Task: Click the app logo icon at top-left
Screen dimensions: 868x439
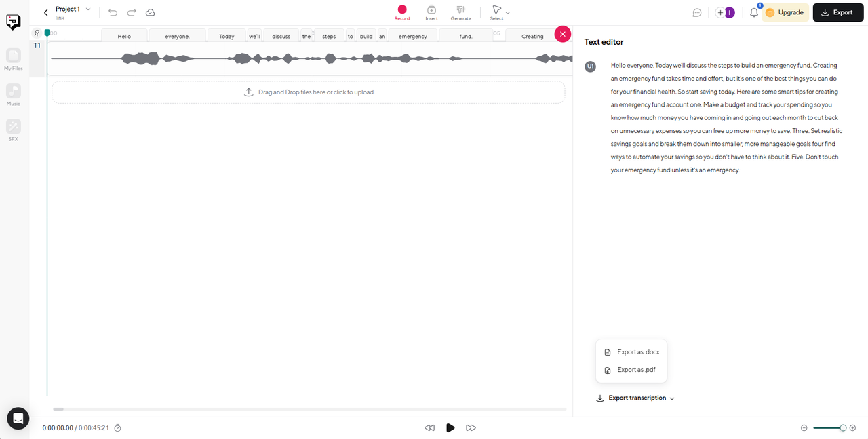Action: [x=14, y=22]
